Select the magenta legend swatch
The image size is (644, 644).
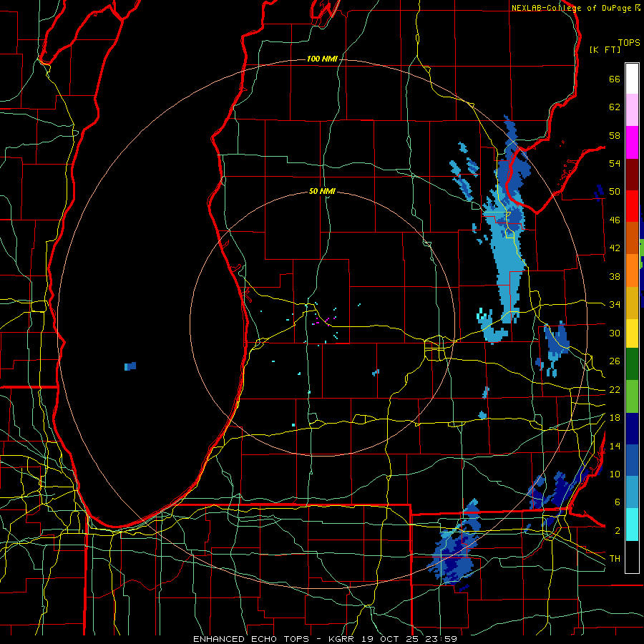tap(632, 142)
